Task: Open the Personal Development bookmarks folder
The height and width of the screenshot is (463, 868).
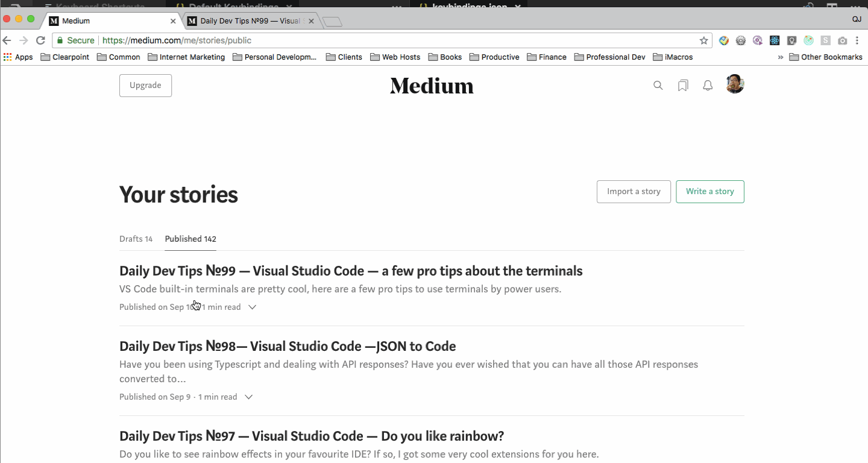Action: tap(275, 57)
